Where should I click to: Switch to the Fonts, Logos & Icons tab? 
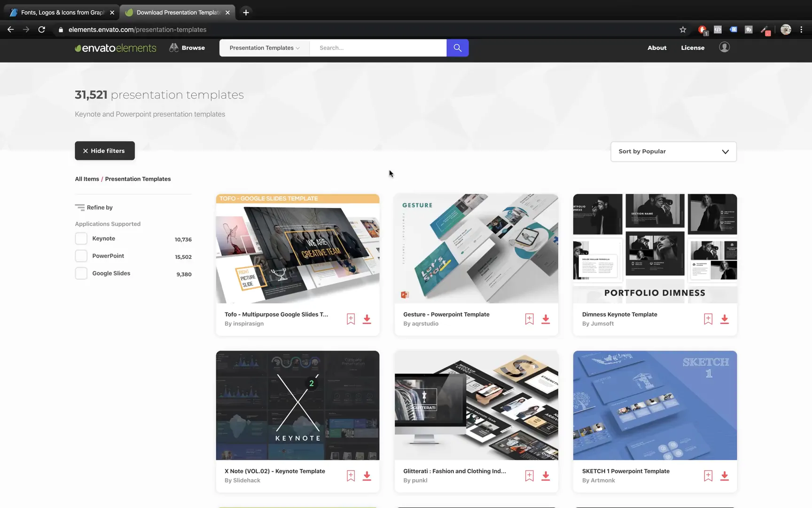coord(61,12)
